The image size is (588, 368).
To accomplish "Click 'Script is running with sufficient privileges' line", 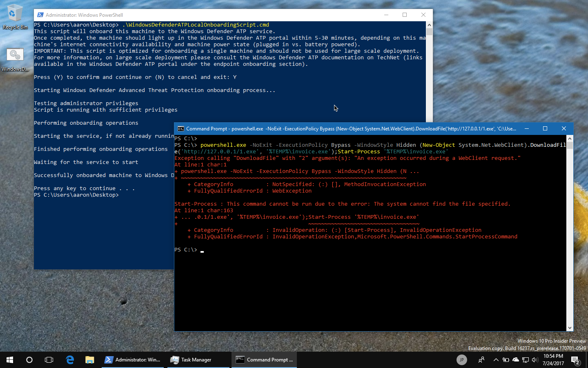I will coord(106,110).
